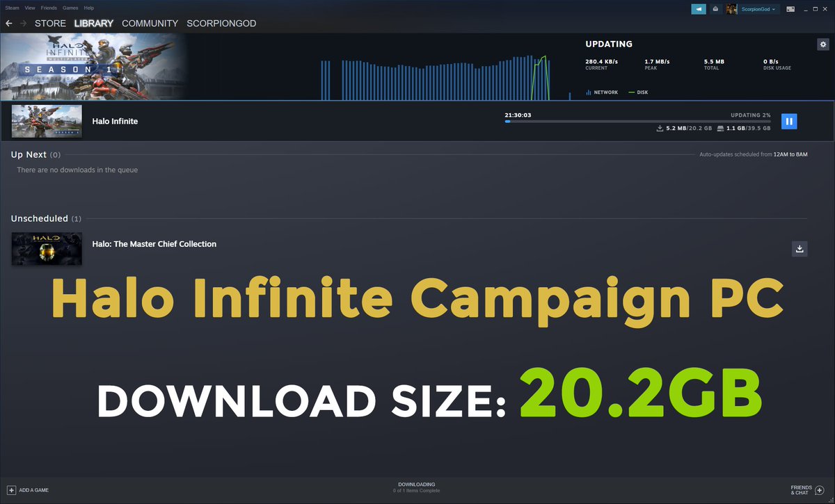The height and width of the screenshot is (504, 835).
Task: Click the ADD A GAME button
Action: (x=28, y=490)
